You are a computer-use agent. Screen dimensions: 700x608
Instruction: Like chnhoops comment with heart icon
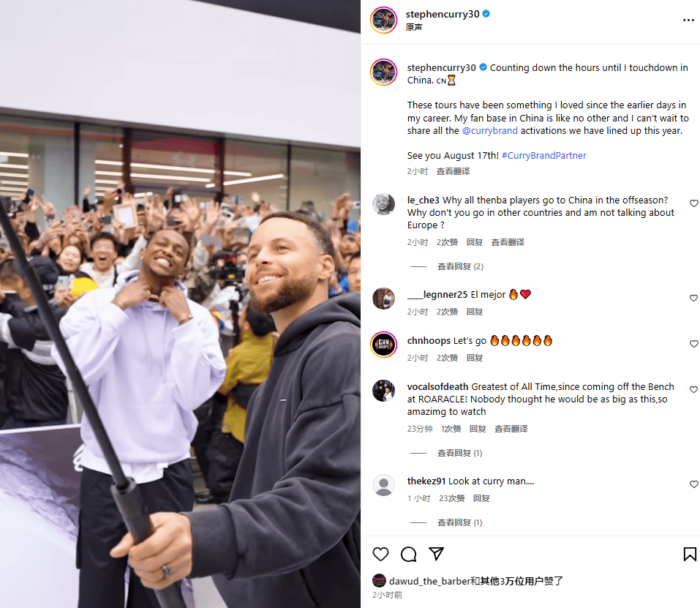coord(693,344)
